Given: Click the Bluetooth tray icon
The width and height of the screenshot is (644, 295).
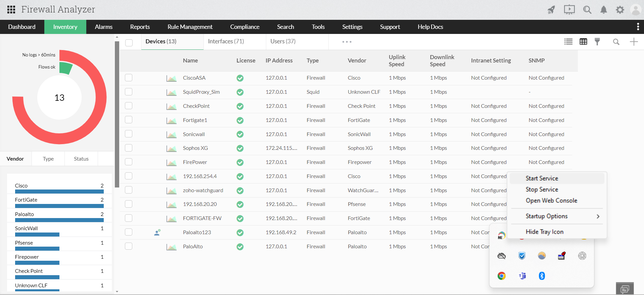Looking at the screenshot, I should coord(542,276).
